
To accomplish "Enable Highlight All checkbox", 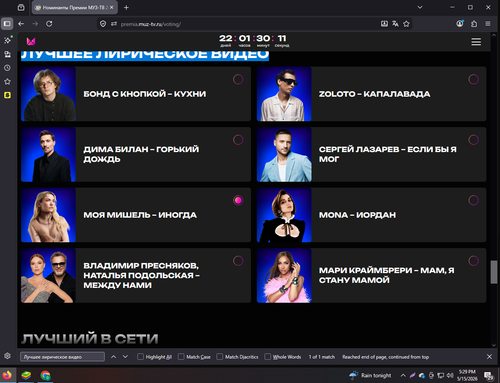I will [141, 357].
